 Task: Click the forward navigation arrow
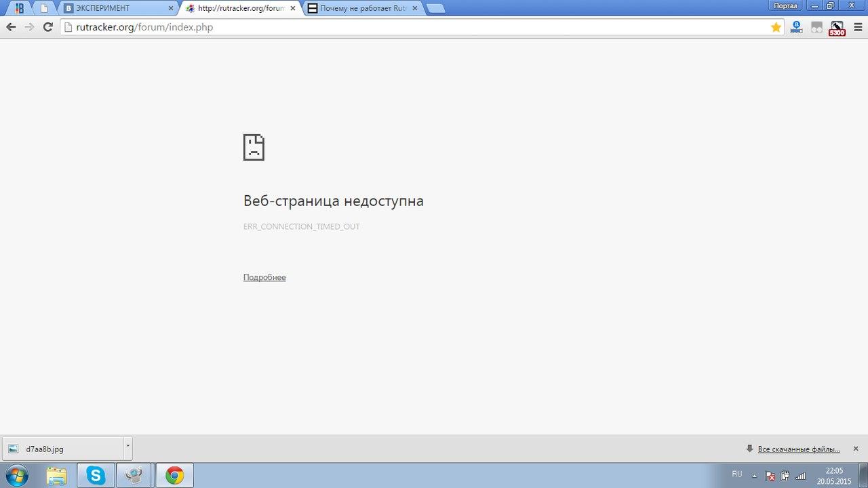29,27
